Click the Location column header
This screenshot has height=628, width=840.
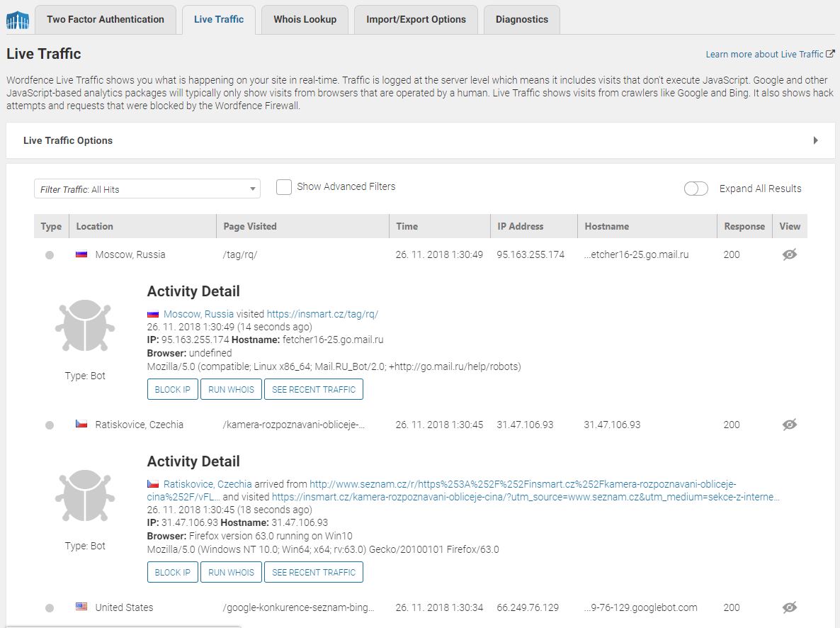click(x=142, y=226)
